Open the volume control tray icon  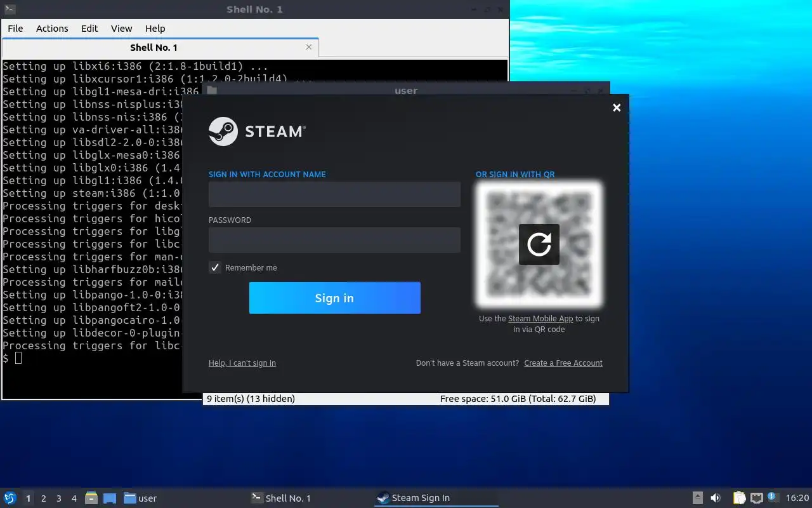pyautogui.click(x=716, y=498)
